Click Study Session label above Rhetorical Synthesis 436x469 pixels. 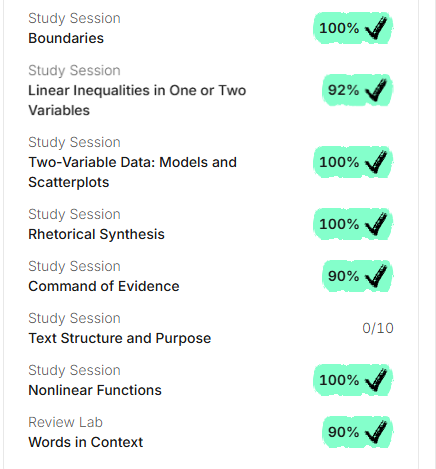74,214
